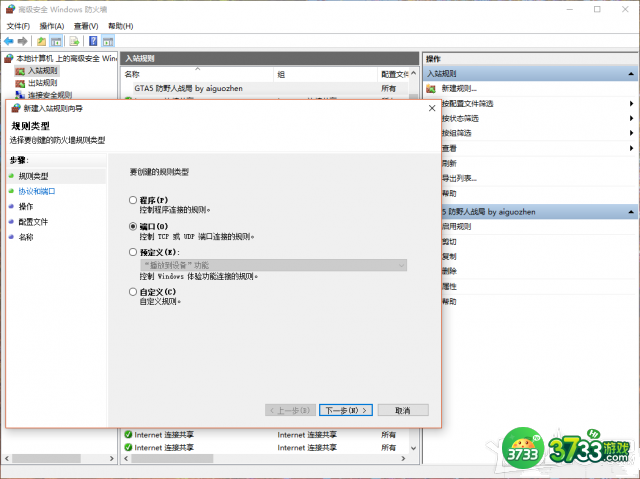Click the firewall root node icon in tree
Image resolution: width=640 pixels, height=479 pixels.
point(9,59)
